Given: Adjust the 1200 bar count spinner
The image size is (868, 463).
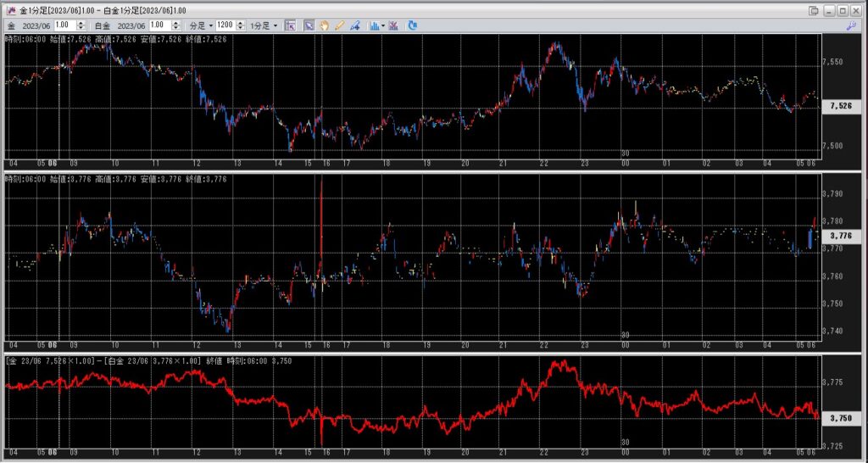Looking at the screenshot, I should [242, 25].
